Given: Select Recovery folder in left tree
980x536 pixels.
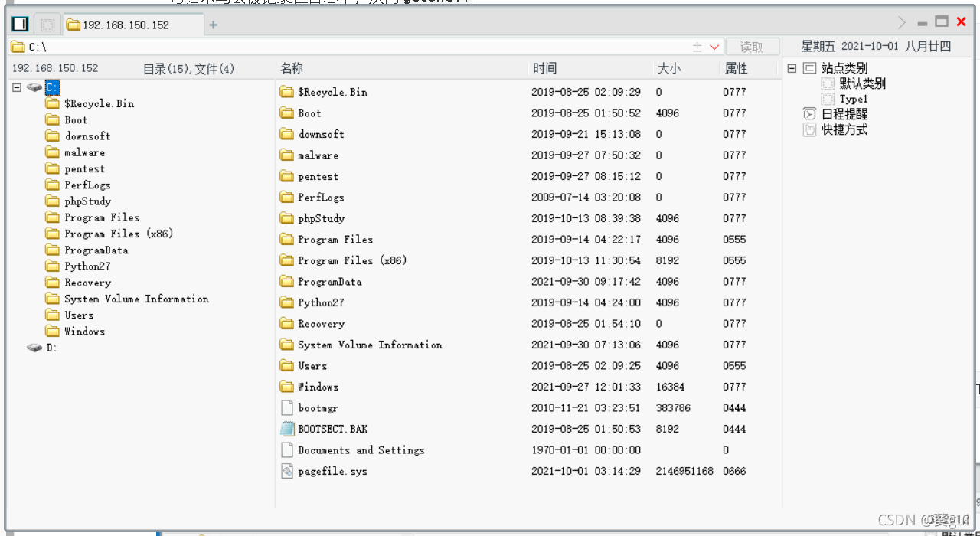Looking at the screenshot, I should [87, 283].
